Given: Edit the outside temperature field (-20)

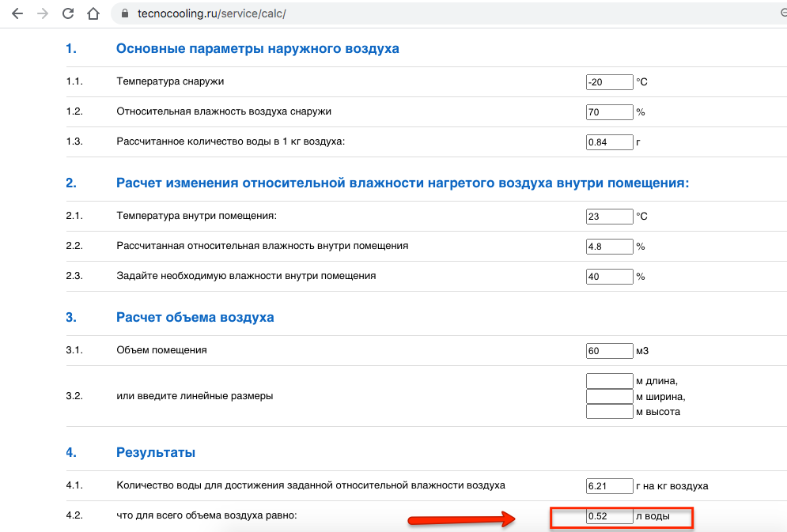Looking at the screenshot, I should pos(609,82).
